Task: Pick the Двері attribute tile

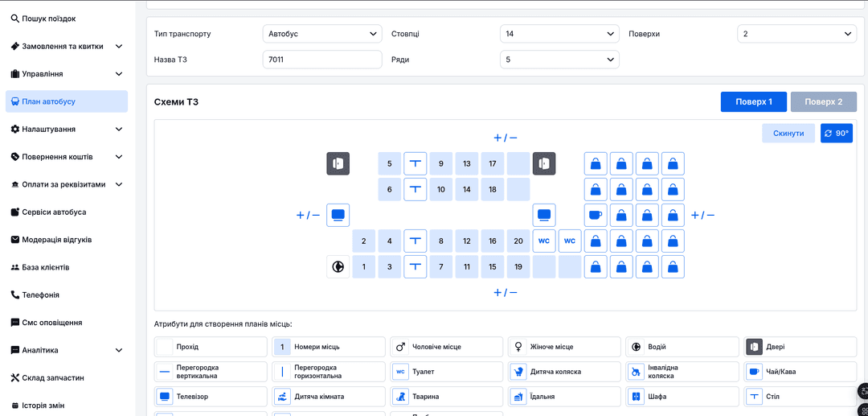Action: coord(800,347)
